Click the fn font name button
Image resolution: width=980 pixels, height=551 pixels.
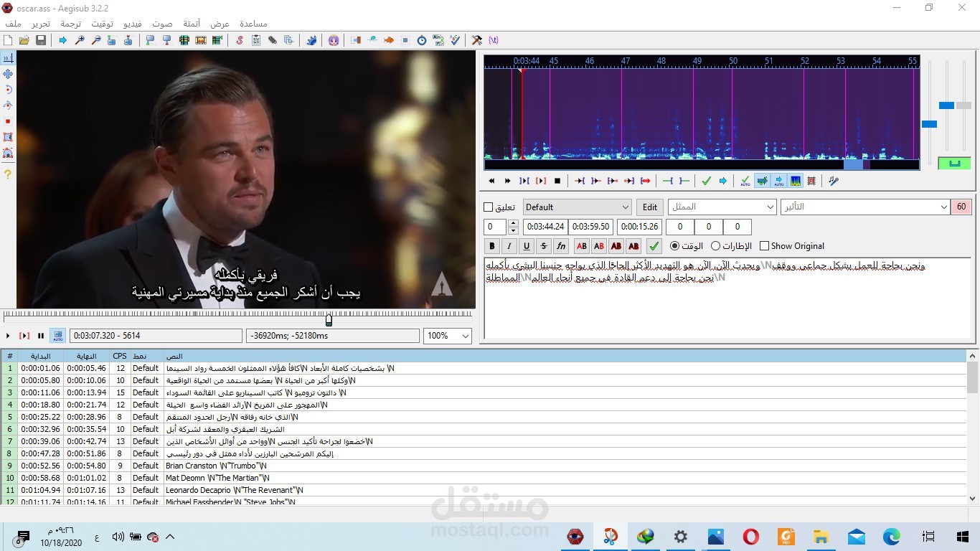click(561, 246)
